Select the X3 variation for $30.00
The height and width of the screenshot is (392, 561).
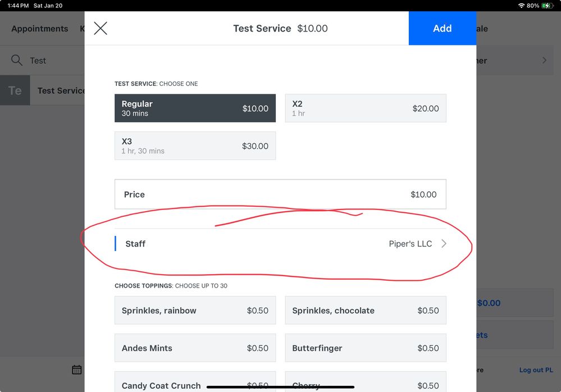[x=195, y=146]
